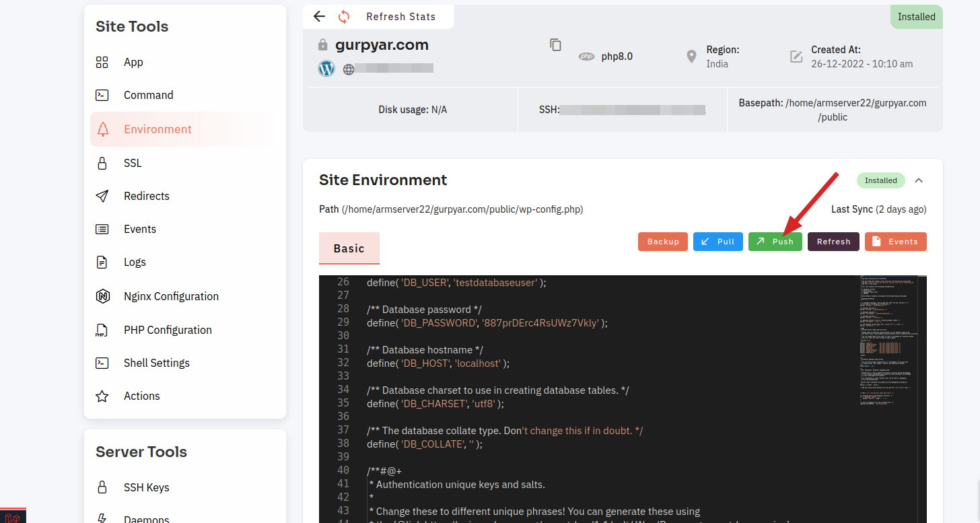Click the Disk usage N/A text

[x=413, y=109]
